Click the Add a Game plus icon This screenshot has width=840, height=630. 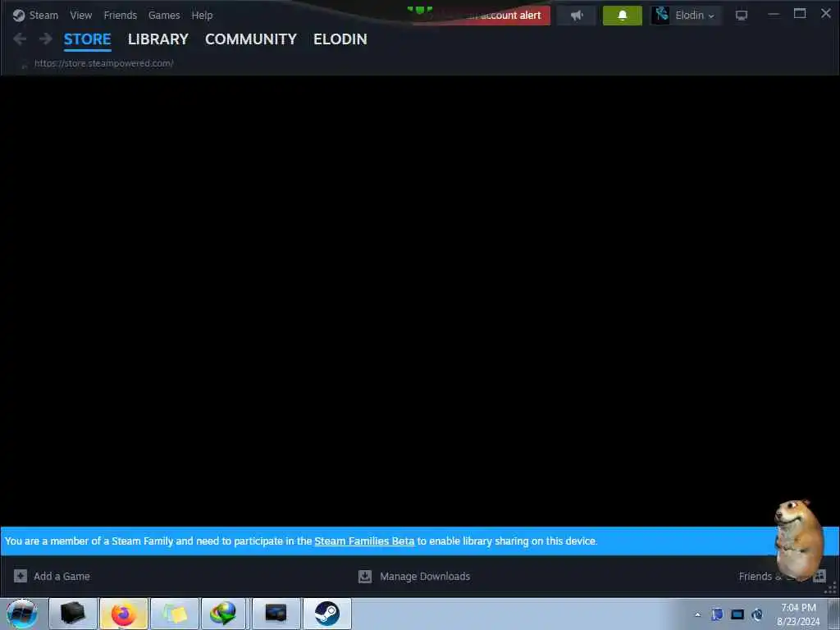(21, 576)
